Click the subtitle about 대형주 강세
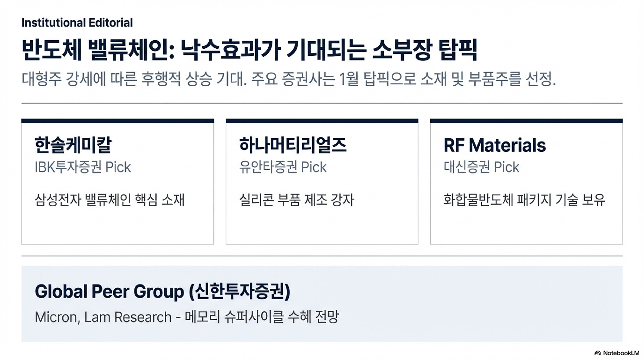Screen dimensions: 644x360 [288, 79]
